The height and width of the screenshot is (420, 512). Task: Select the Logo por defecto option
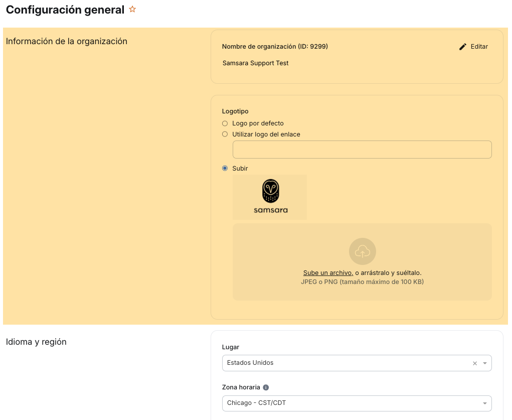pyautogui.click(x=225, y=123)
